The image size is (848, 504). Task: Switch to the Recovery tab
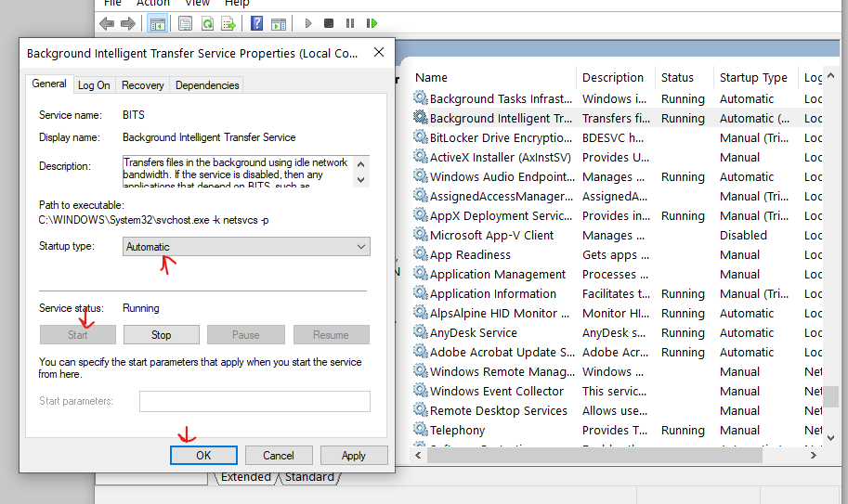(142, 85)
